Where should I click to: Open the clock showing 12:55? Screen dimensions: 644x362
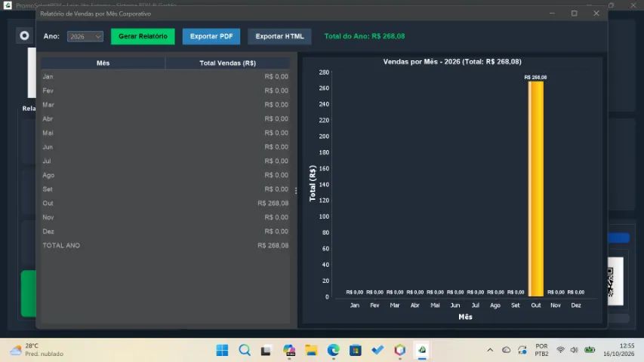(618, 350)
